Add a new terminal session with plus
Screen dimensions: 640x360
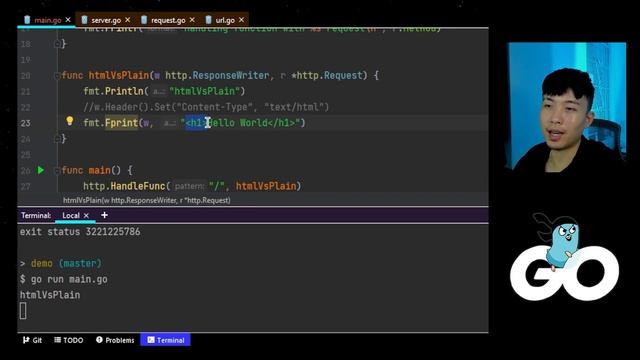(104, 215)
